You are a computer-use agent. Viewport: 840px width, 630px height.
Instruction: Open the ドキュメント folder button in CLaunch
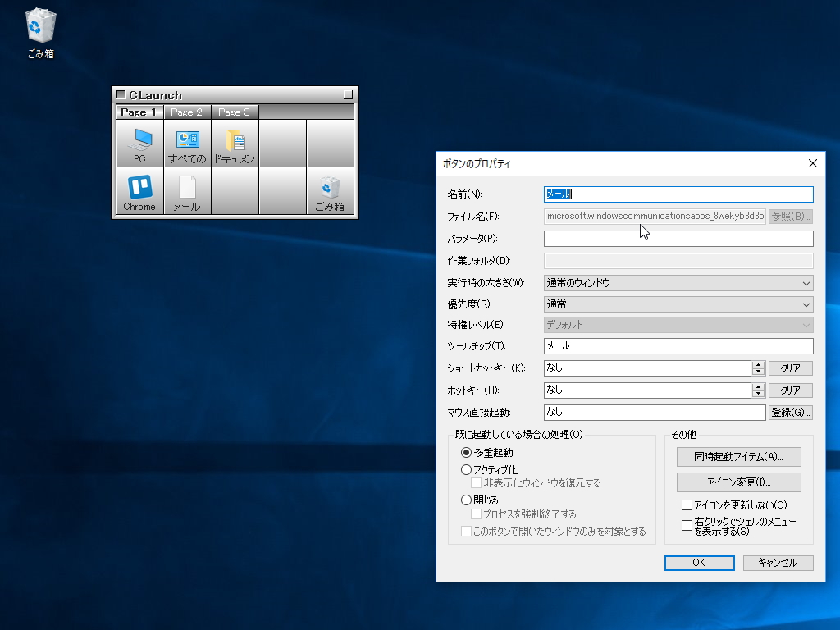[x=235, y=144]
